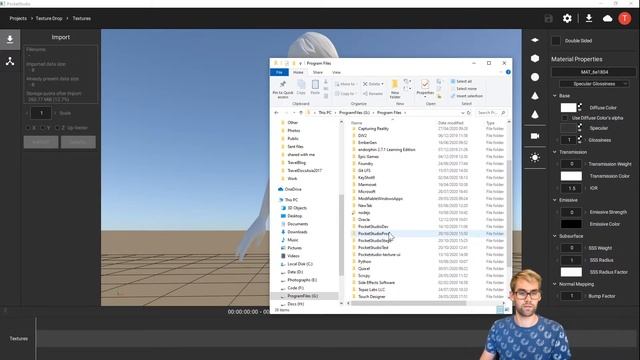The width and height of the screenshot is (640, 360).
Task: Click New folder in Explorer ribbon
Action: [395, 89]
